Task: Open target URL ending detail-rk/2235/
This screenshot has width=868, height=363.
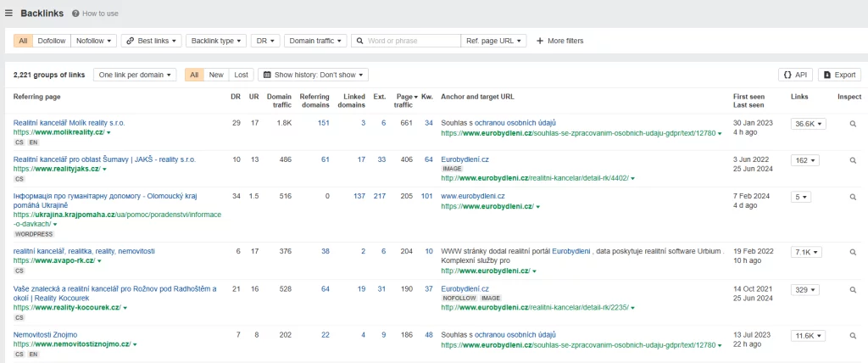Action: tap(535, 308)
